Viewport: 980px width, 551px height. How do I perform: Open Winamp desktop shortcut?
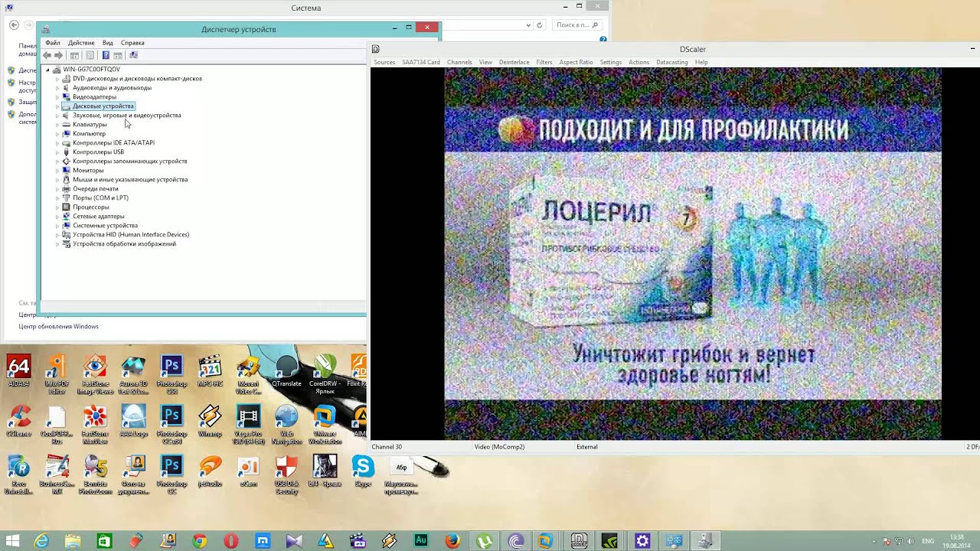point(210,421)
